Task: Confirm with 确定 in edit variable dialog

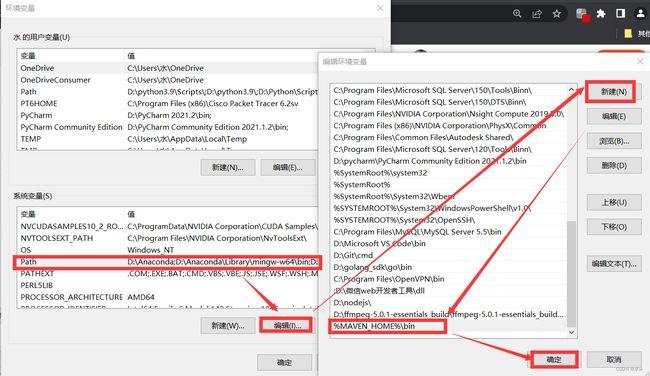Action: coord(554,359)
